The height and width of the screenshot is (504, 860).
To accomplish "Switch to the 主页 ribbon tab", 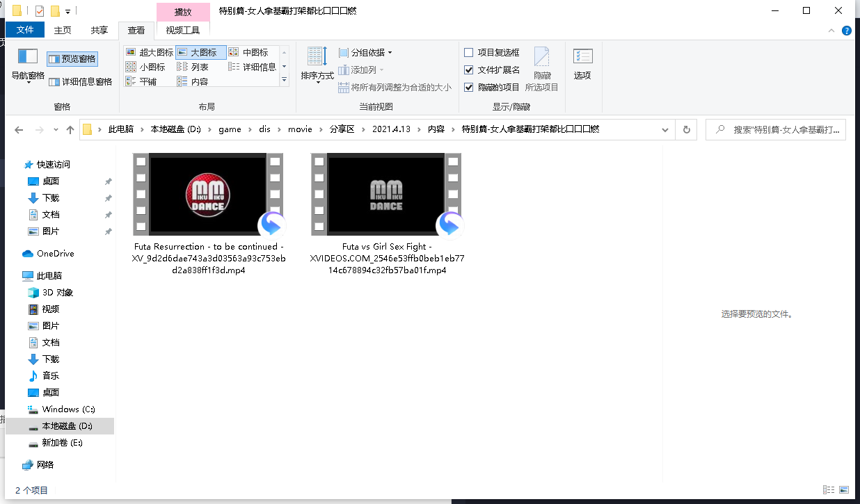I will [63, 30].
